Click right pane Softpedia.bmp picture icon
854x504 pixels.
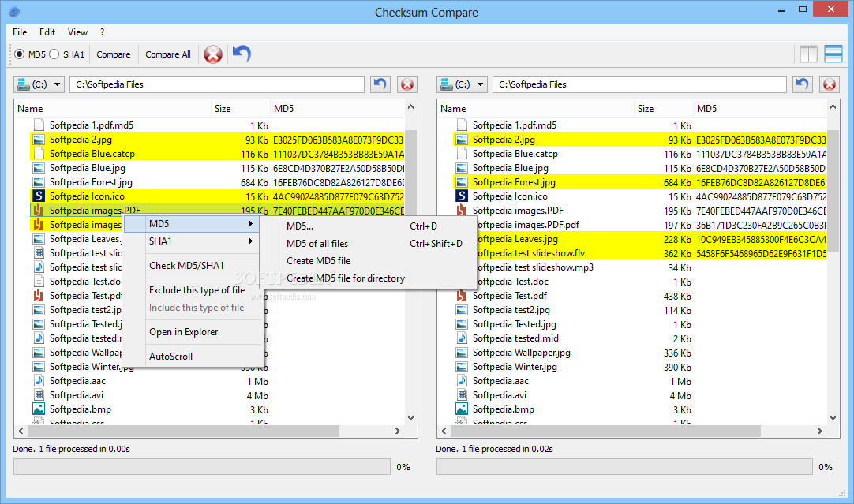coord(461,409)
